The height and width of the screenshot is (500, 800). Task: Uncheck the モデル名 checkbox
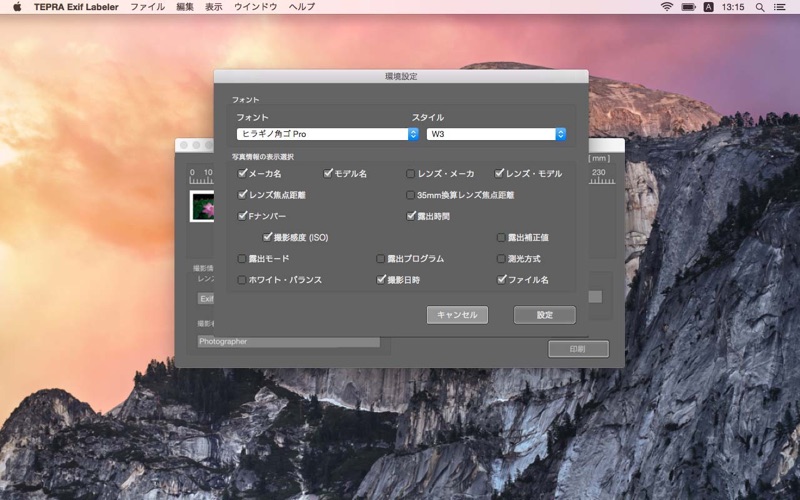[x=328, y=173]
